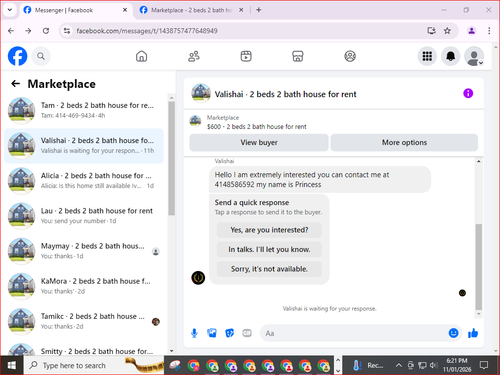The image size is (500, 375).
Task: Go forward in browser history
Action: (28, 31)
